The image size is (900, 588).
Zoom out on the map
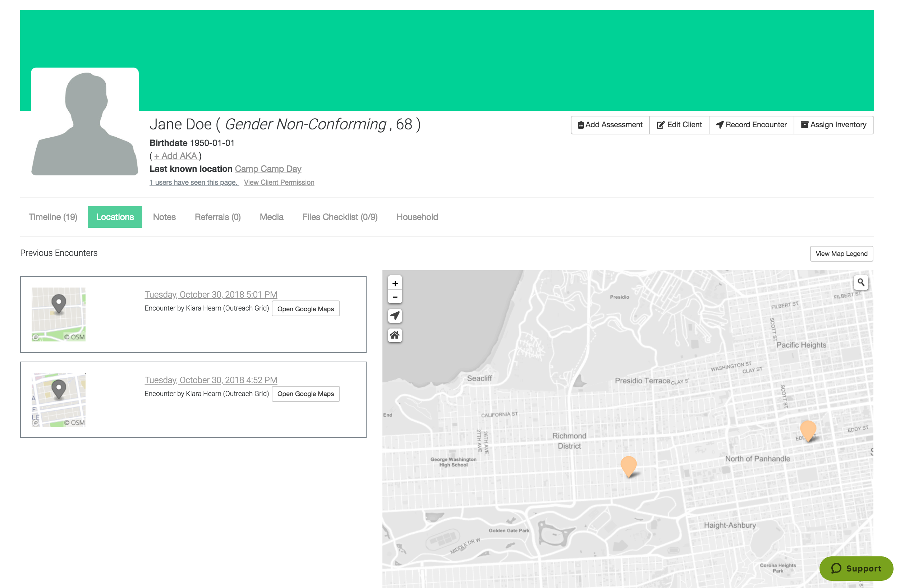point(395,297)
